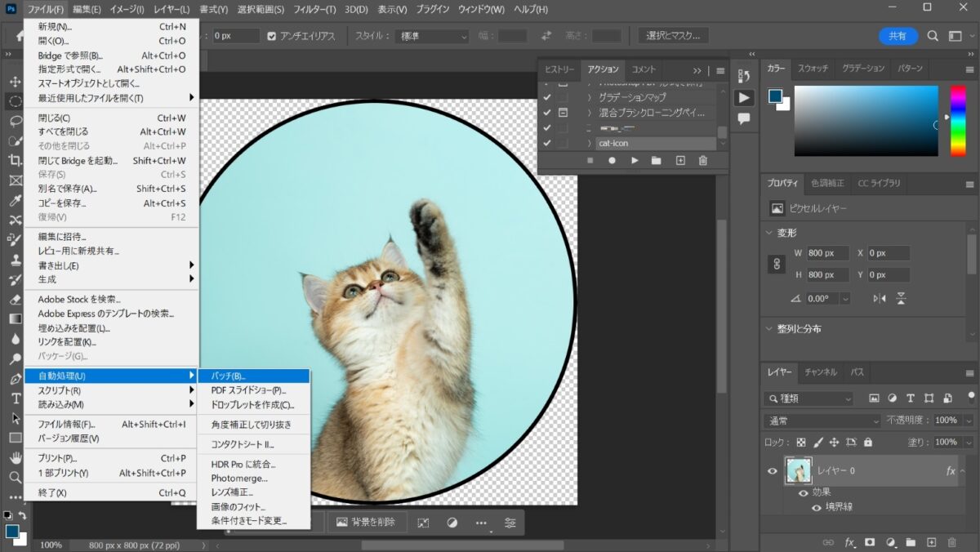Begin recording a new action
980x552 pixels.
(612, 161)
